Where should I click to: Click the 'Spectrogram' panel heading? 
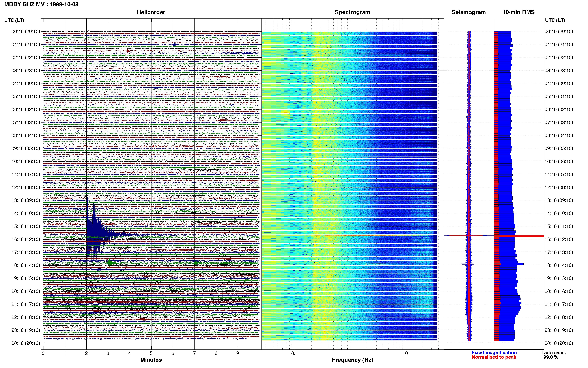[x=352, y=12]
